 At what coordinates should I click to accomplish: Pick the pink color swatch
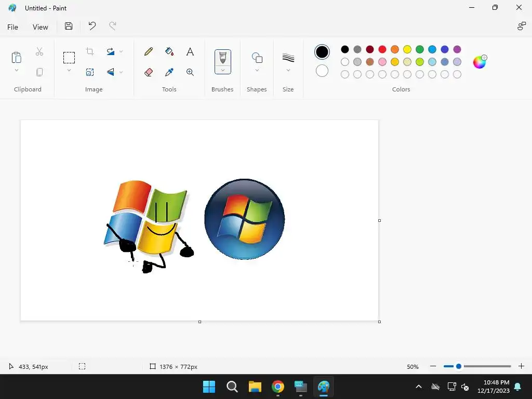pos(382,62)
